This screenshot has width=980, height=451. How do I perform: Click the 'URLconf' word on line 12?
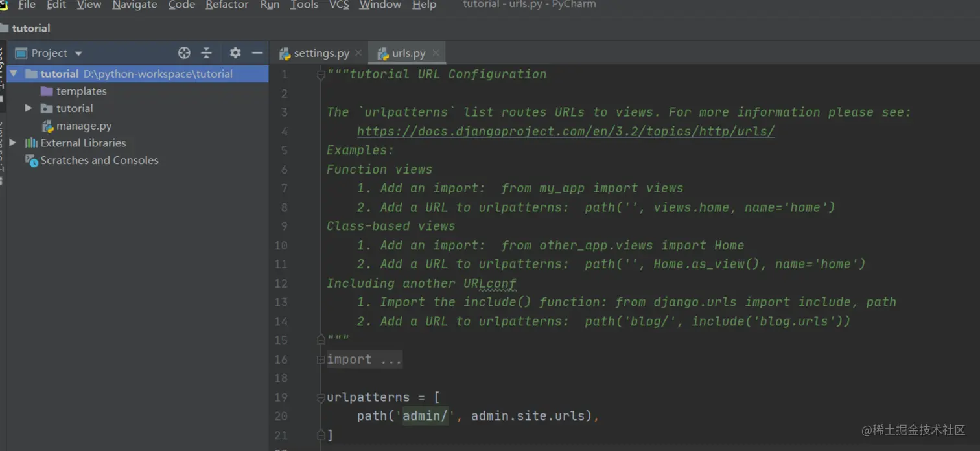click(489, 283)
